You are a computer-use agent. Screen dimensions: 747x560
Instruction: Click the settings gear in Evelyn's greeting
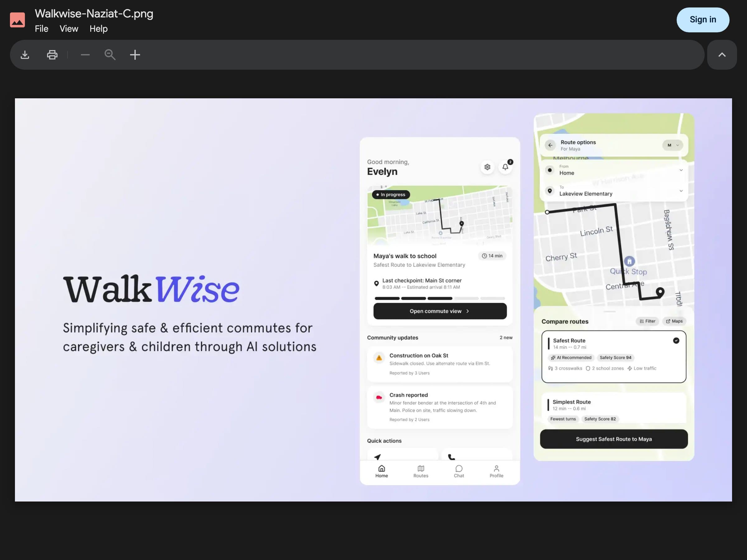pos(487,167)
